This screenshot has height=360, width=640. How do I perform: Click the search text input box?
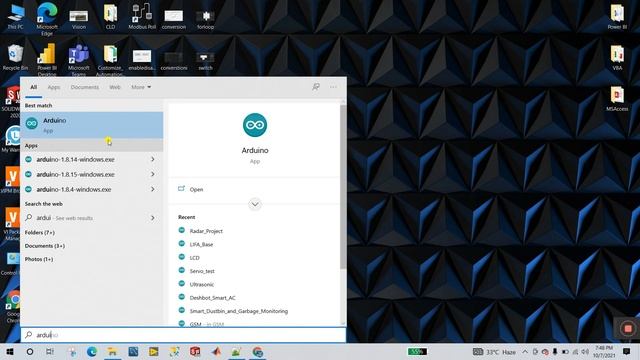[x=183, y=335]
